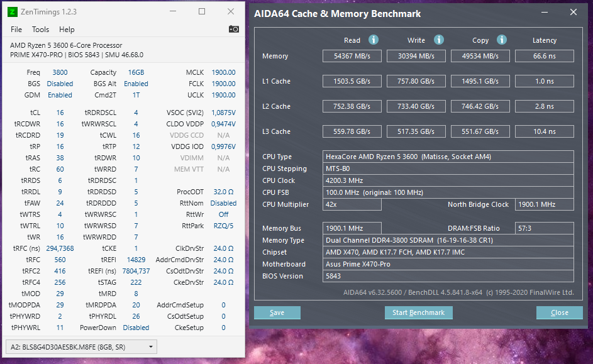Click the DRAM:FSB Ratio 57:3 field
The image size is (593, 364).
click(545, 228)
